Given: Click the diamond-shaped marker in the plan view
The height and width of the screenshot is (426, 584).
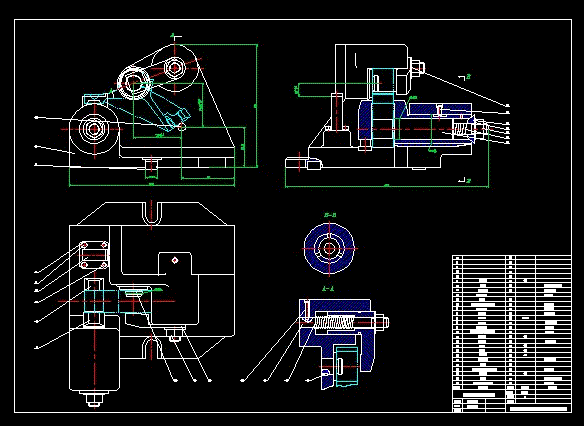Looking at the screenshot, I should pyautogui.click(x=175, y=260).
